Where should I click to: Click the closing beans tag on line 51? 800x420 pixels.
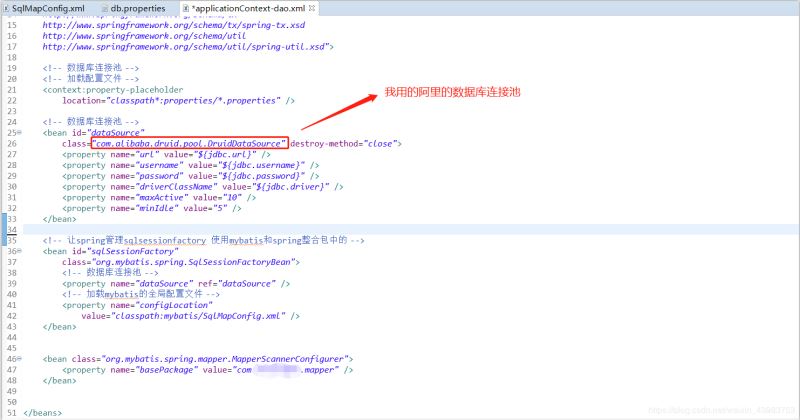coord(43,412)
